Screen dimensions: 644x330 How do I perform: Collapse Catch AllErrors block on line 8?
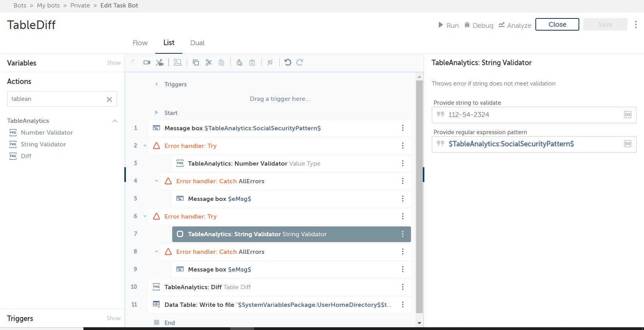click(156, 252)
